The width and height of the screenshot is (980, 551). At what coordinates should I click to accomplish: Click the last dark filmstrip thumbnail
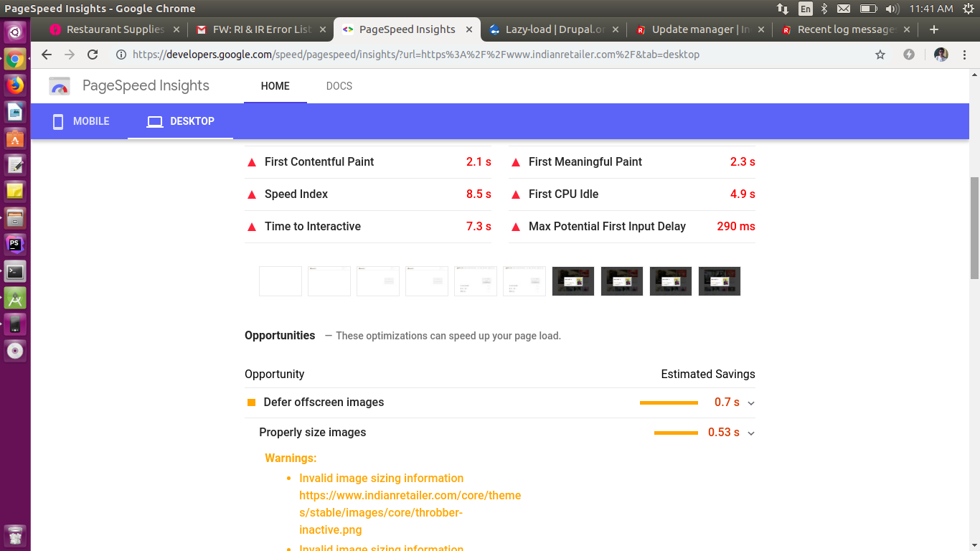719,281
